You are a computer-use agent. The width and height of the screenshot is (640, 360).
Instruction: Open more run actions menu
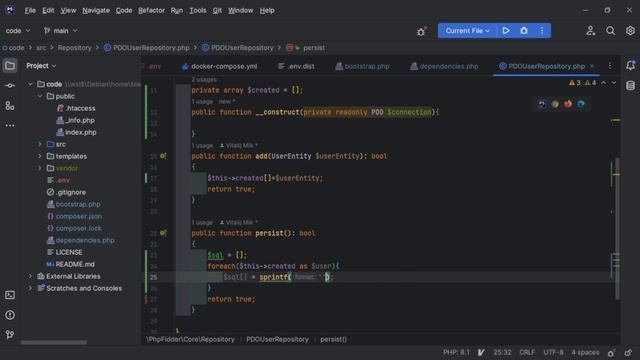(542, 31)
